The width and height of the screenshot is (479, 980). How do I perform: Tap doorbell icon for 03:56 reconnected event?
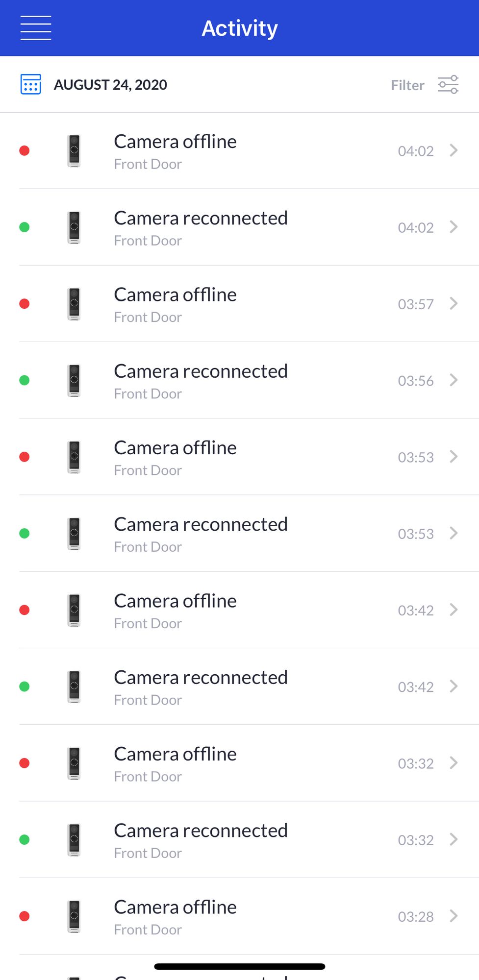pos(74,381)
